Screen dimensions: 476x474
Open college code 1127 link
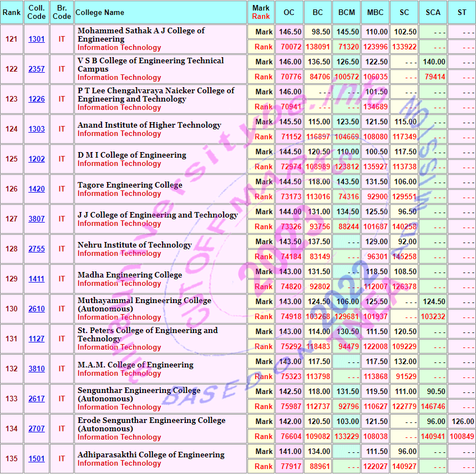click(37, 339)
